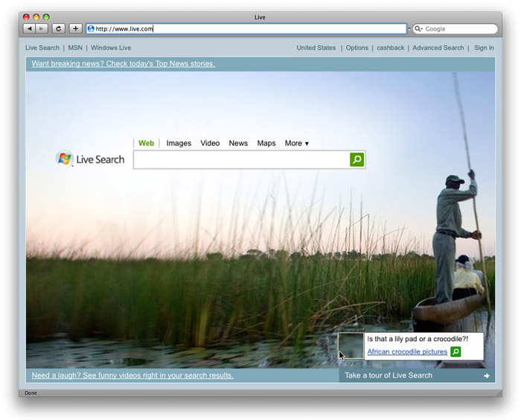The height and width of the screenshot is (420, 521).
Task: Click inside the Live Search query box
Action: point(242,159)
